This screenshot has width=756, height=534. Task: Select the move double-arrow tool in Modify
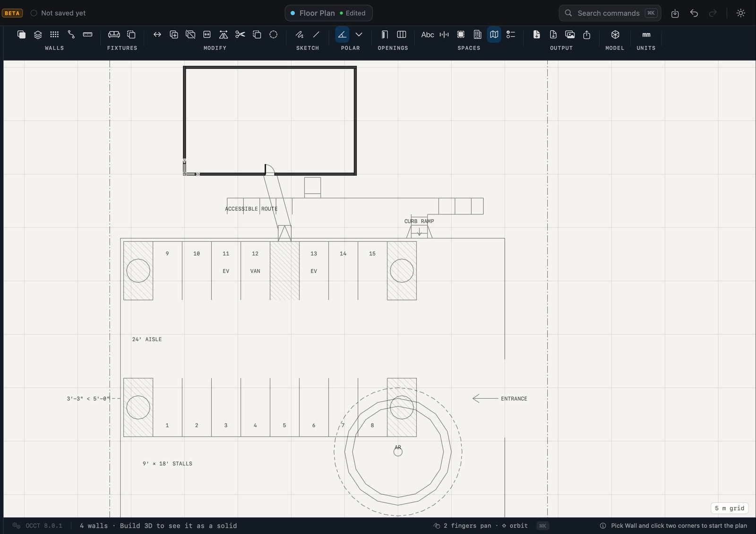[157, 34]
